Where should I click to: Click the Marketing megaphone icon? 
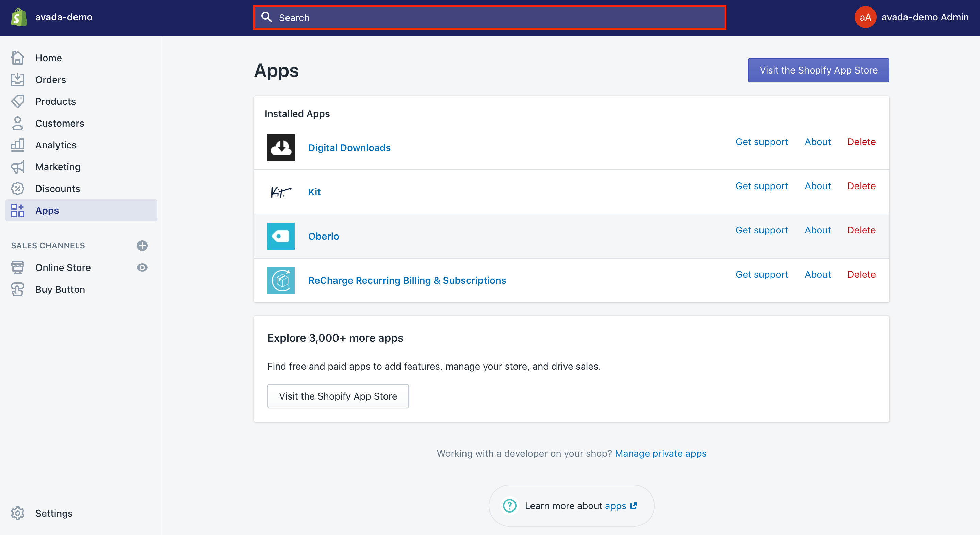point(17,167)
